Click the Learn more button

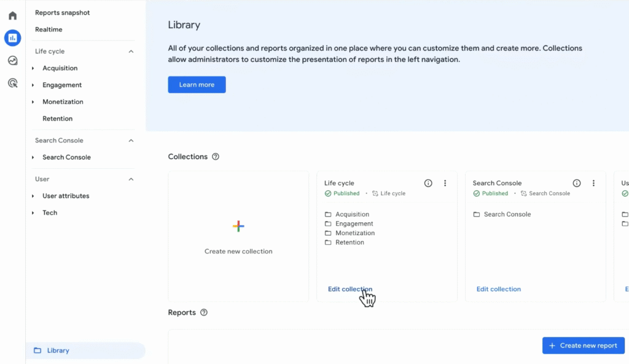click(x=197, y=85)
